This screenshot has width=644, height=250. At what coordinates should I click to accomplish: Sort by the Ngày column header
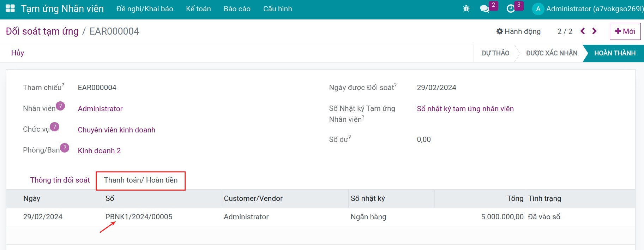(x=54, y=198)
